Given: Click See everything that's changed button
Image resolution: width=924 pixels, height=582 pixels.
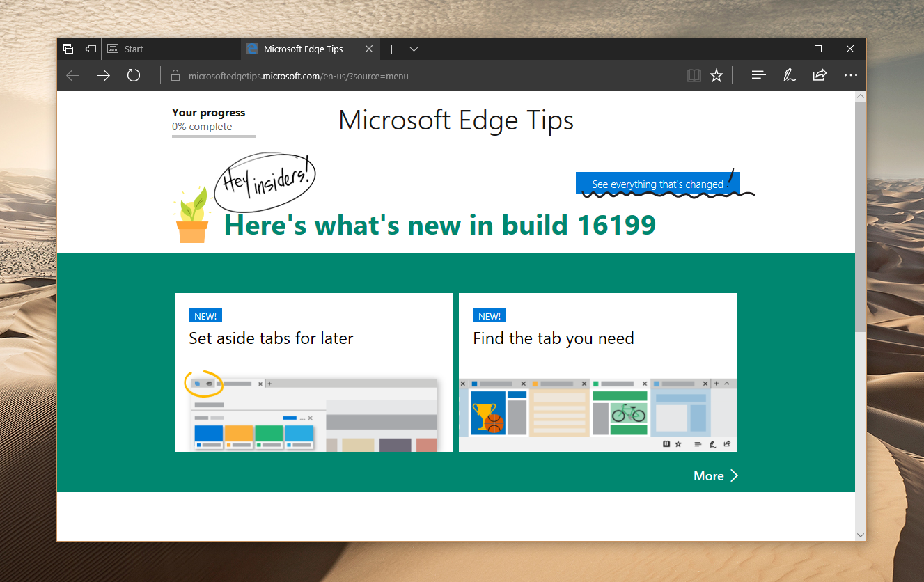Looking at the screenshot, I should point(658,184).
